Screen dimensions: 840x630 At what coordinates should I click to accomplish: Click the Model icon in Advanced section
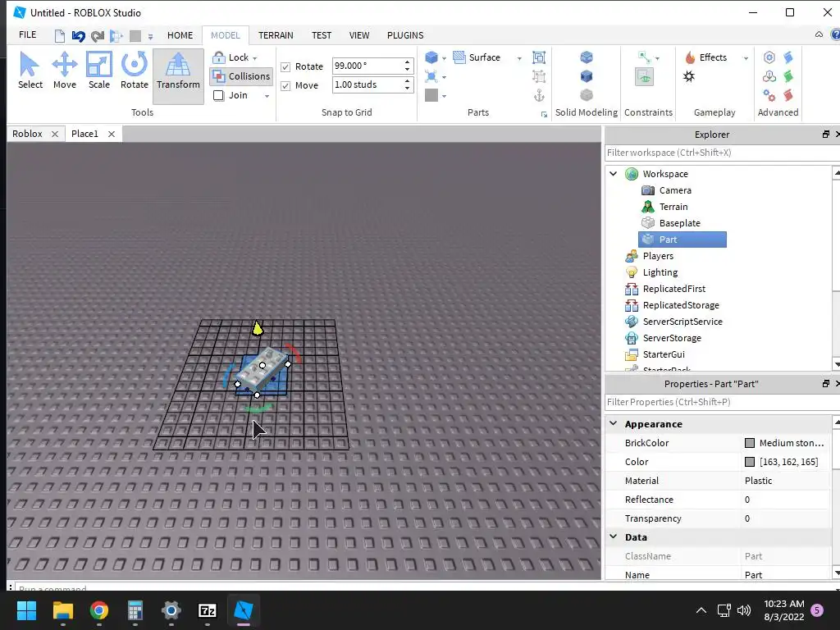click(769, 76)
